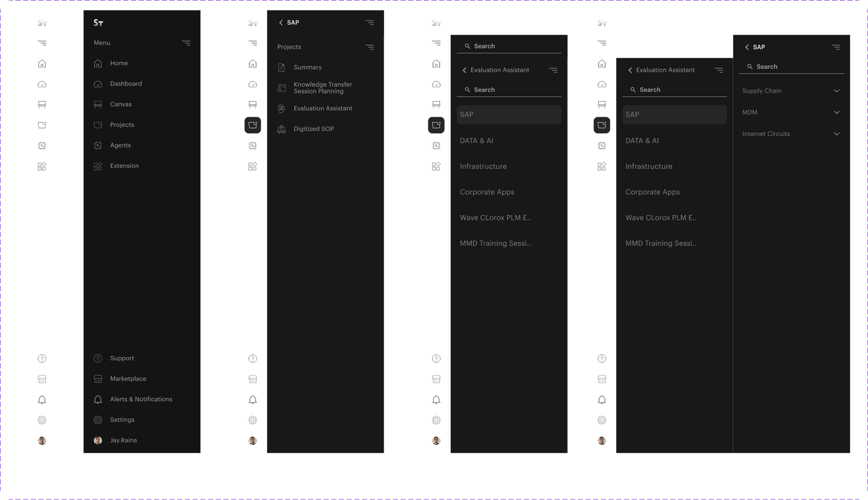The image size is (868, 500).
Task: Select Supply Chain label in the SAP subpanel
Action: (x=761, y=91)
